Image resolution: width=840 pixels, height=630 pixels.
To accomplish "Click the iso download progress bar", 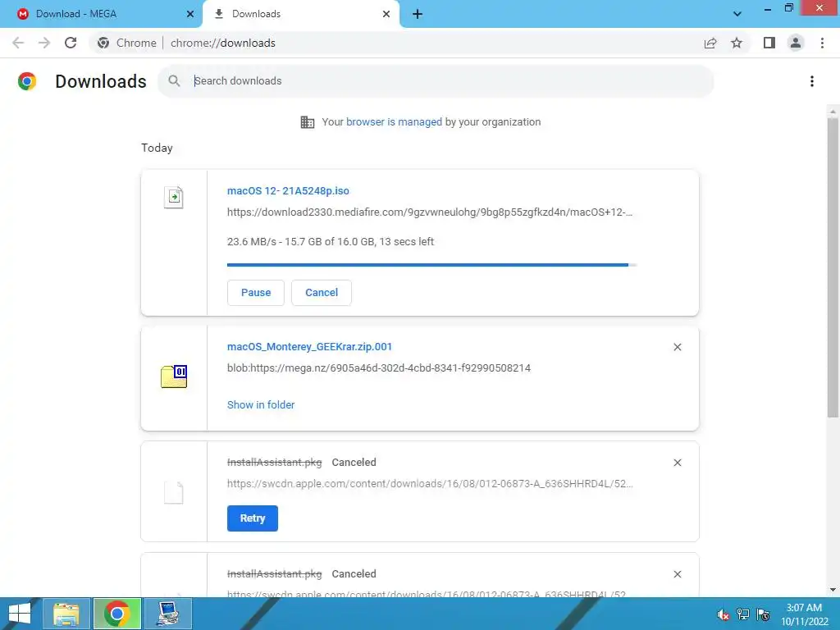I will click(x=431, y=265).
